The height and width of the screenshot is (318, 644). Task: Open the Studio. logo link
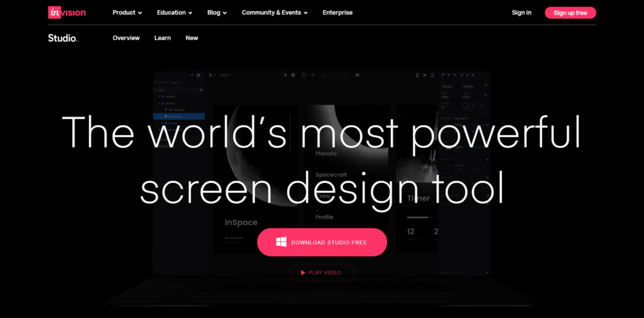63,38
